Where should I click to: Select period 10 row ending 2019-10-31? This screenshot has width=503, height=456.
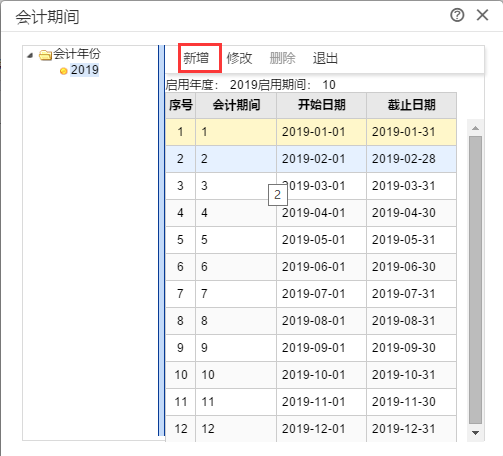pyautogui.click(x=311, y=375)
